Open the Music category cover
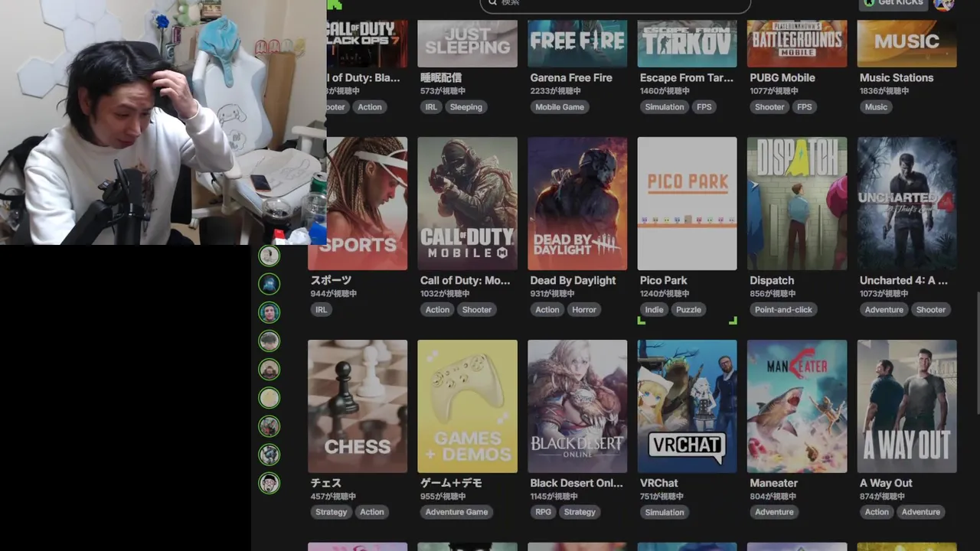Image resolution: width=980 pixels, height=551 pixels. (906, 44)
